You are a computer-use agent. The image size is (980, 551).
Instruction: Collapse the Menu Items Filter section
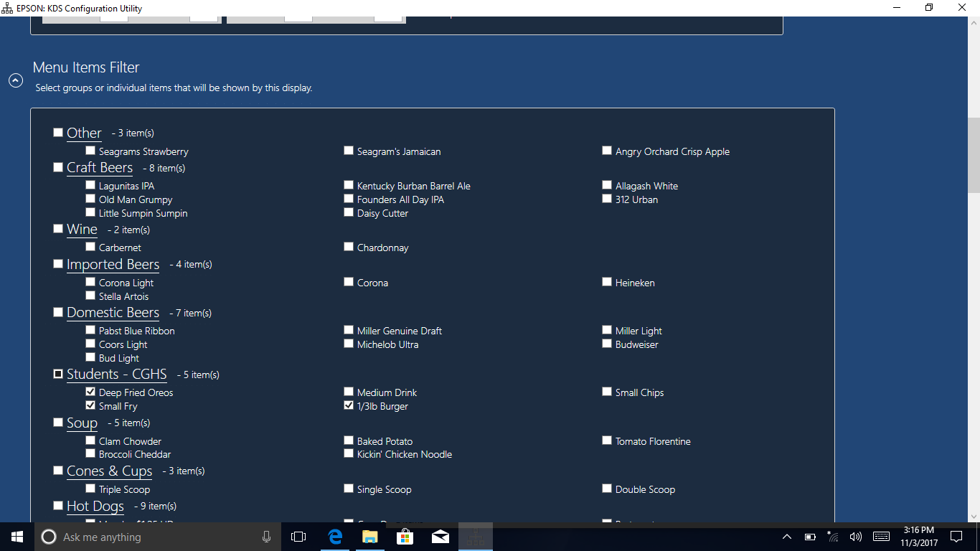tap(16, 80)
